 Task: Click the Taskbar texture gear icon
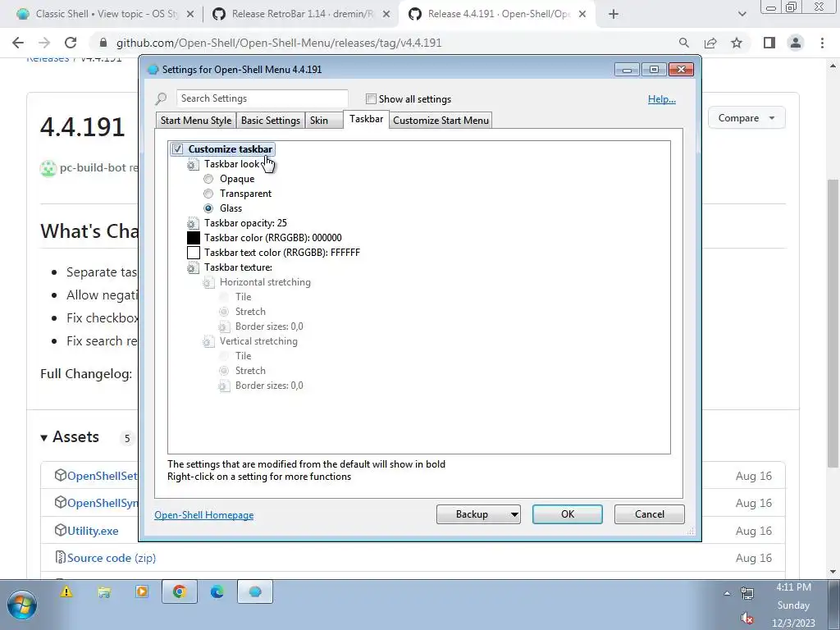[x=193, y=267]
